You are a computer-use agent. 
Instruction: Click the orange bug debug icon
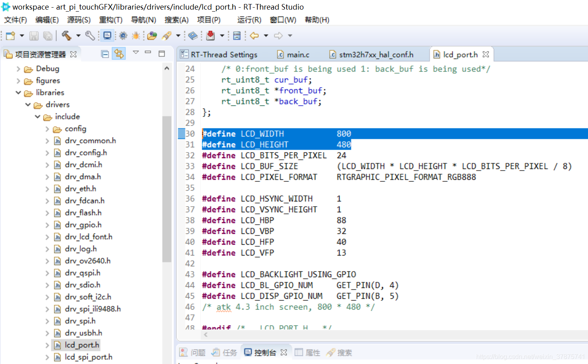(x=135, y=36)
